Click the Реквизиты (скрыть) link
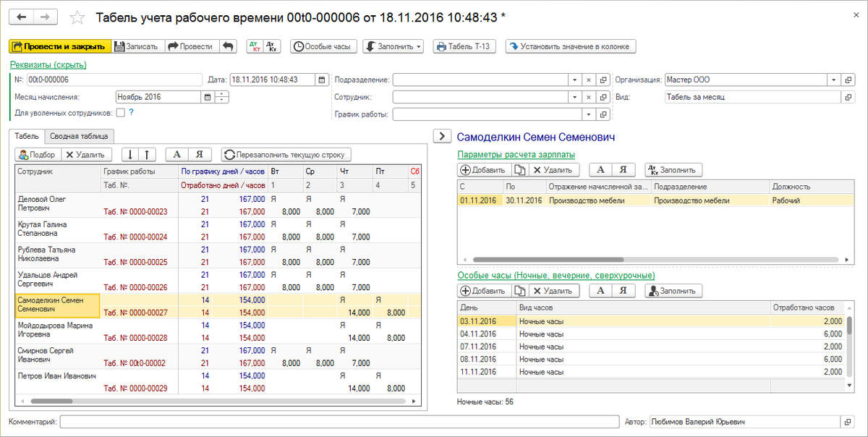Screen dimensions: 868x437 [x=48, y=64]
